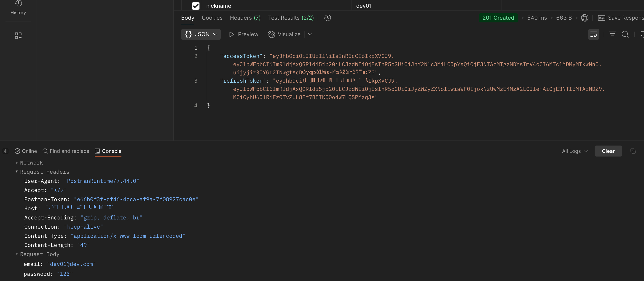Copy console logs icon
The image size is (644, 281).
click(x=633, y=151)
